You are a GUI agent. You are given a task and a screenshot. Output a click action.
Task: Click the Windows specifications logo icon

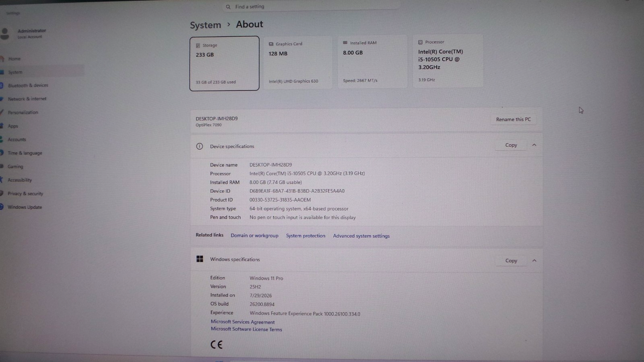(x=200, y=259)
